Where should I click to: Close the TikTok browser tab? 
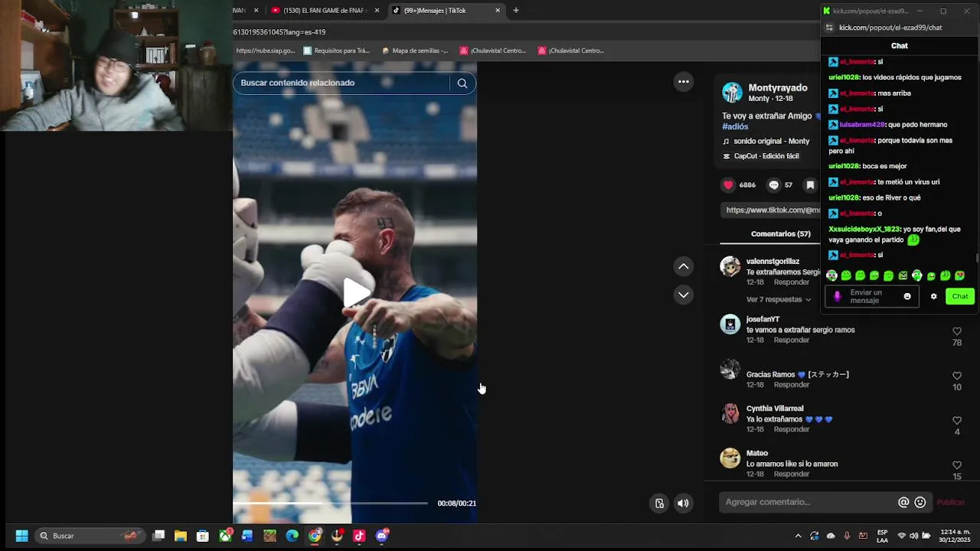498,11
